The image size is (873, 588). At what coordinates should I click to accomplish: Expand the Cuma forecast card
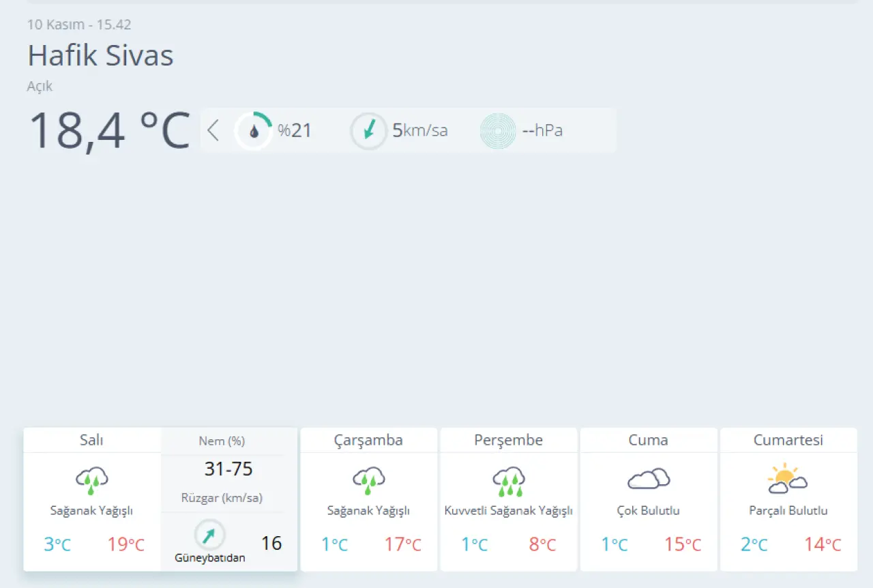[x=648, y=440]
